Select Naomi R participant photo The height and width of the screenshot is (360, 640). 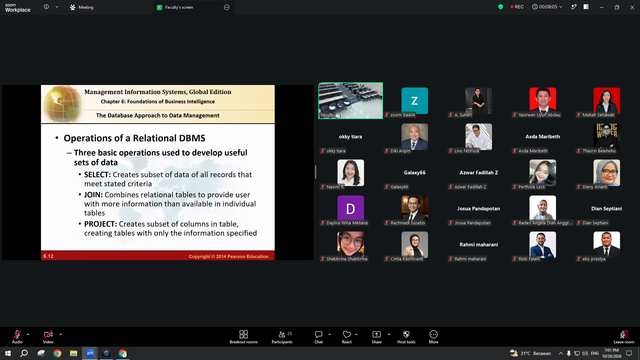tap(351, 173)
